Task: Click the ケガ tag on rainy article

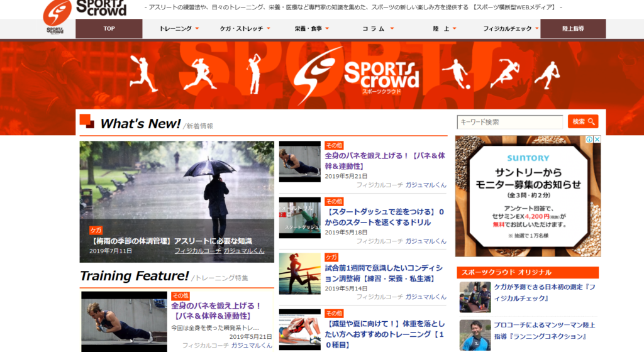Action: [x=96, y=230]
